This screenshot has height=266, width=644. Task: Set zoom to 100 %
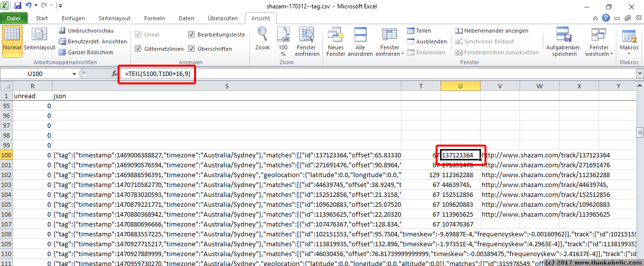(x=283, y=41)
